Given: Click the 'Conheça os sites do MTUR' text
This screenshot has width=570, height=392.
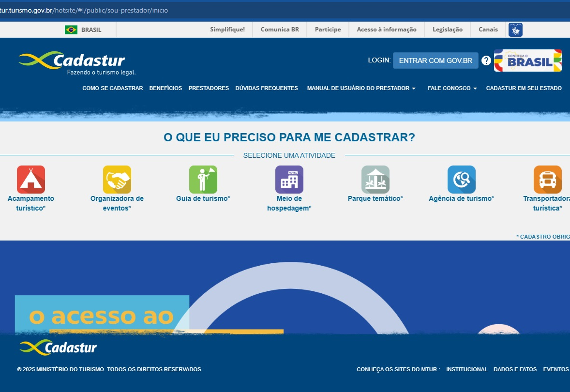Looking at the screenshot, I should pos(398,369).
